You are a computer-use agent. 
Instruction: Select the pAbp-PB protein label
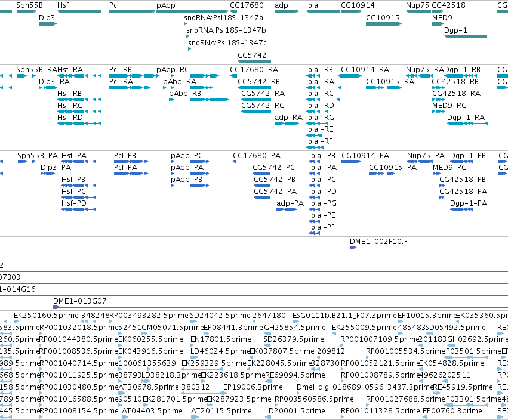[x=187, y=180]
